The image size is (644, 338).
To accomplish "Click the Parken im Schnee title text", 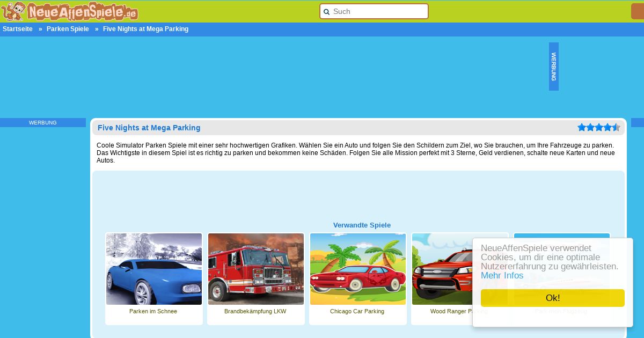I will tap(153, 311).
